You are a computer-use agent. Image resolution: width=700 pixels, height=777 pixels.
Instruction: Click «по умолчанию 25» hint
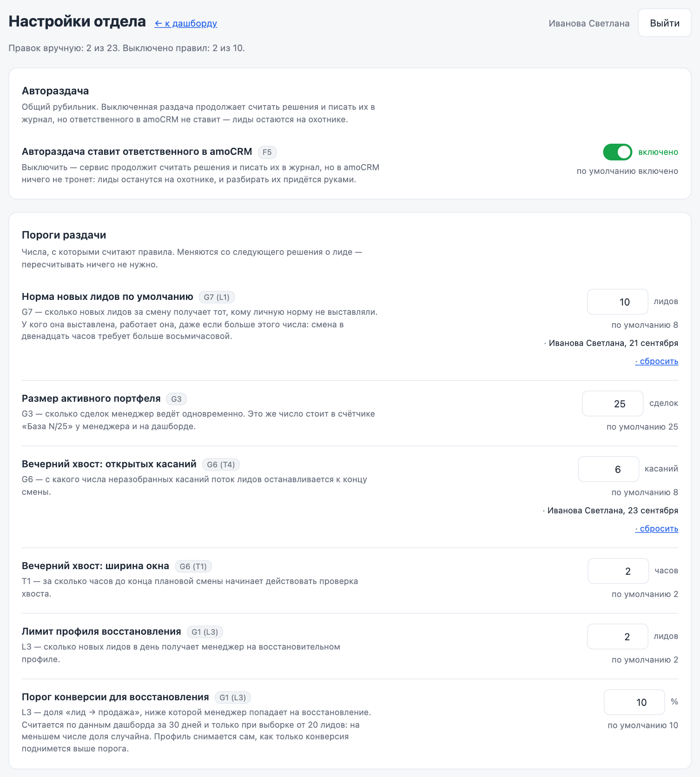(642, 427)
